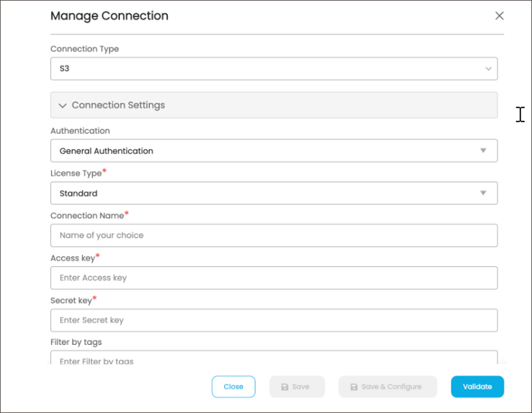This screenshot has height=413, width=532.
Task: Close dialog using the X icon
Action: (x=499, y=15)
